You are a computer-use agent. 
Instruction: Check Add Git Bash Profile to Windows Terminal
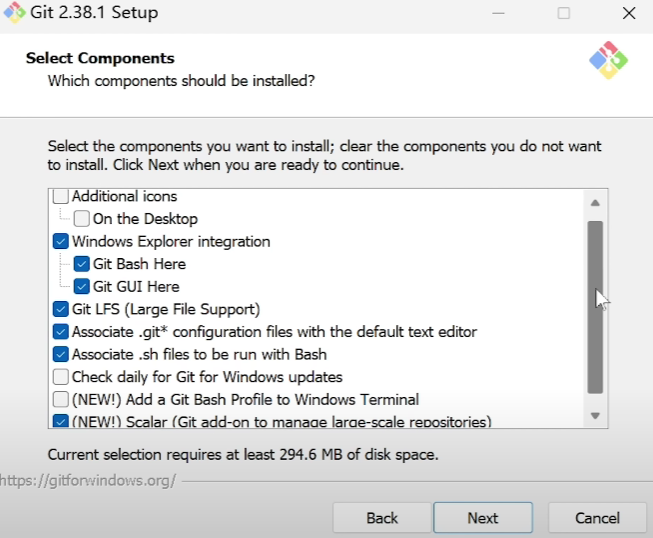pos(61,399)
